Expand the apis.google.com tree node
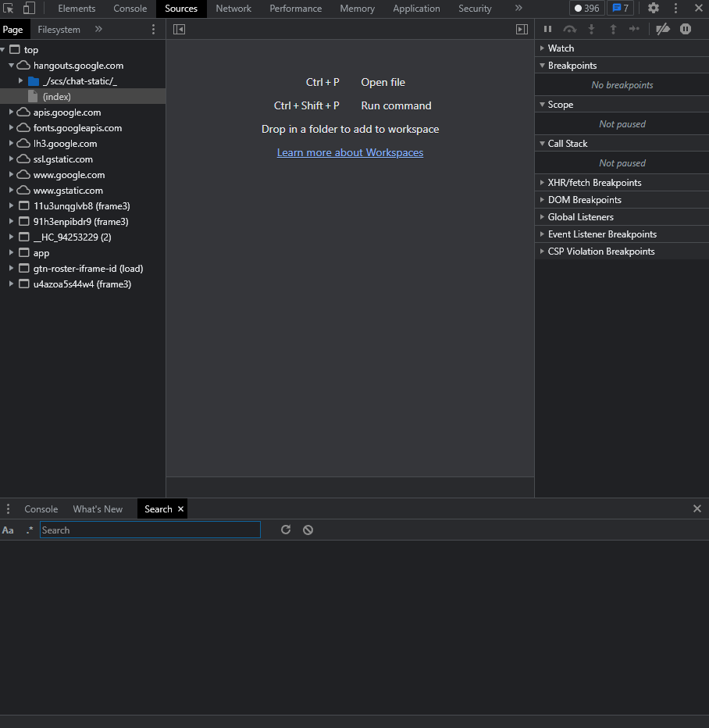The width and height of the screenshot is (709, 728). click(x=11, y=112)
